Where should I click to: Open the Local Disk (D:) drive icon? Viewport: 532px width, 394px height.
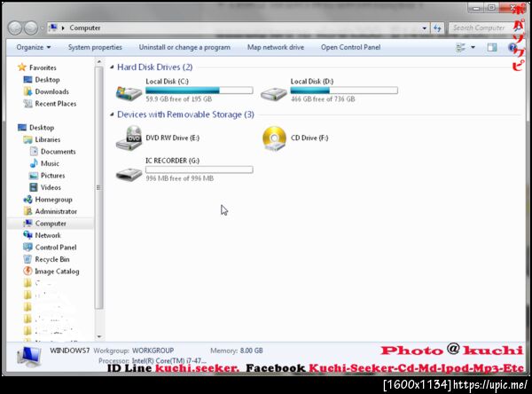(274, 93)
